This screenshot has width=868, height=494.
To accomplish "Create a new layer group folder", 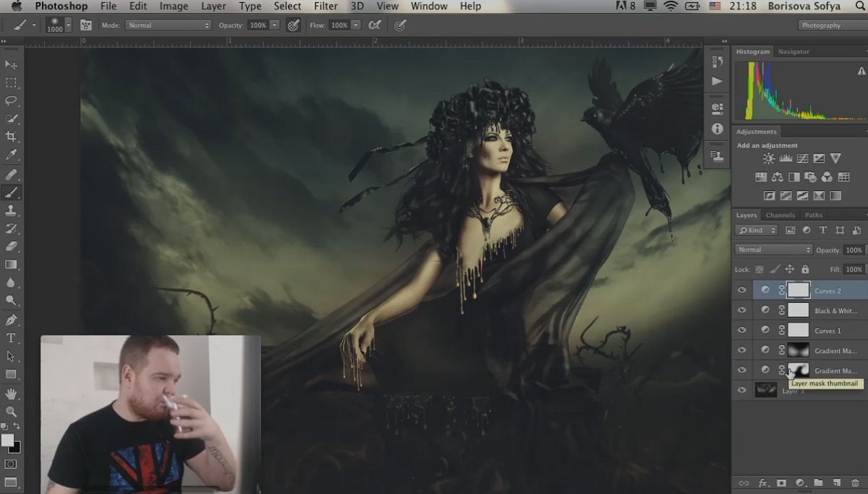I will tap(818, 483).
